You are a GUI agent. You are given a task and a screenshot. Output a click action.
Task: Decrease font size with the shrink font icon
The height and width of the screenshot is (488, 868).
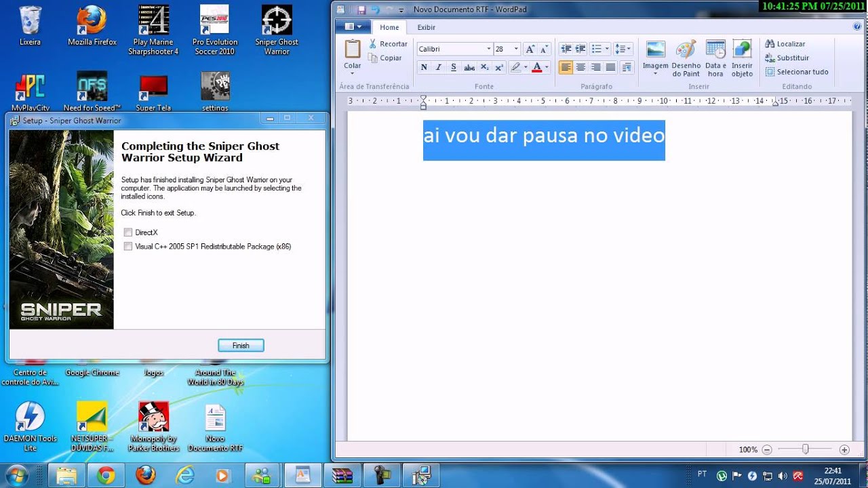pyautogui.click(x=544, y=49)
